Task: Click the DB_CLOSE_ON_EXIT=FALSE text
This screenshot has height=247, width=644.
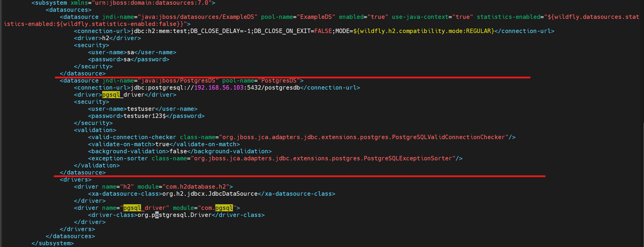Action: coord(293,31)
